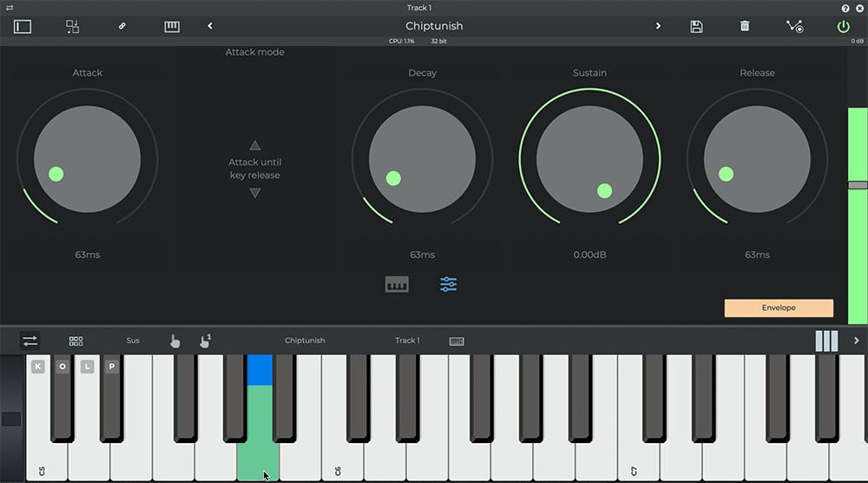868x483 pixels.
Task: Click the save preset floppy disk icon
Action: pyautogui.click(x=696, y=26)
